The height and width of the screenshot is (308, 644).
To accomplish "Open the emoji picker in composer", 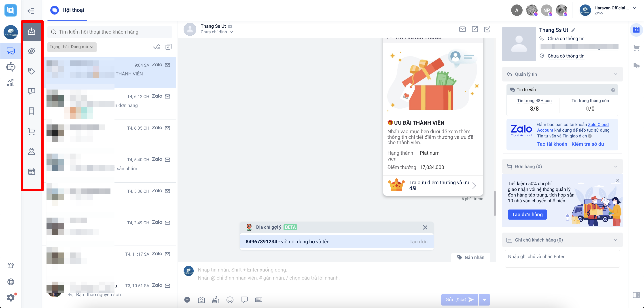I will (x=230, y=300).
